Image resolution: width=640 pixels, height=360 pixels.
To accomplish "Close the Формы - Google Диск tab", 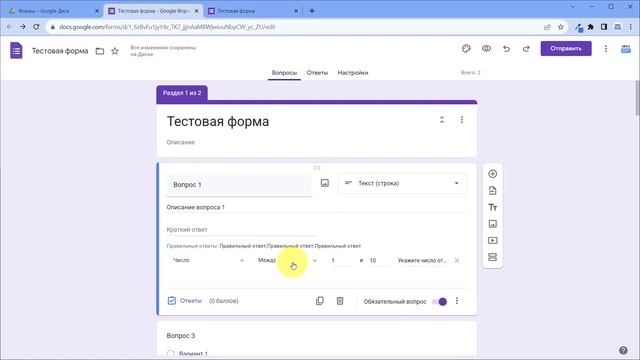I will coord(97,11).
